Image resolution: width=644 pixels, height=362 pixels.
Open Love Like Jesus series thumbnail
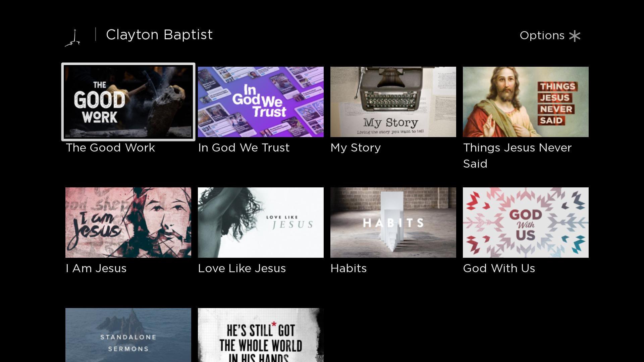261,223
